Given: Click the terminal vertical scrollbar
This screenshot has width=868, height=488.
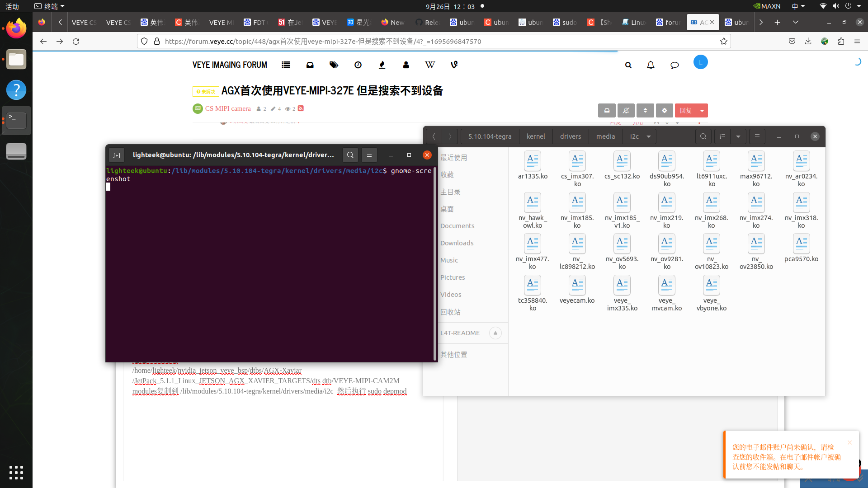Looking at the screenshot, I should click(x=435, y=264).
